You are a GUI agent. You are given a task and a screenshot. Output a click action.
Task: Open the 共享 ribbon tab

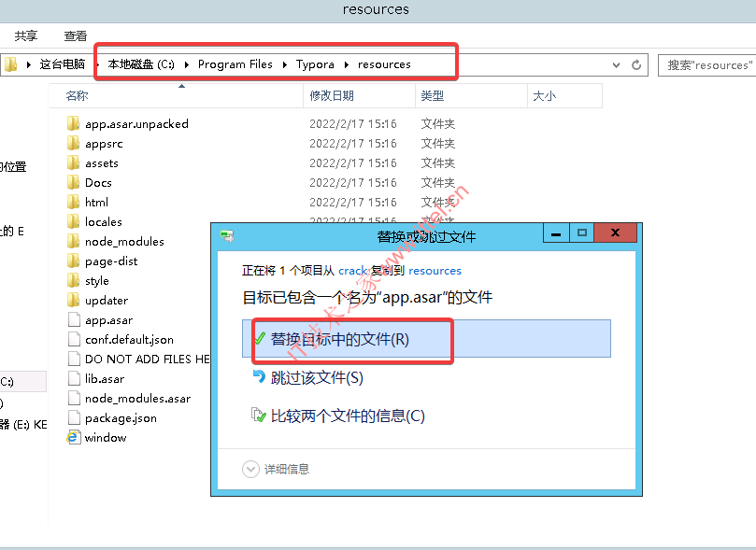click(26, 35)
